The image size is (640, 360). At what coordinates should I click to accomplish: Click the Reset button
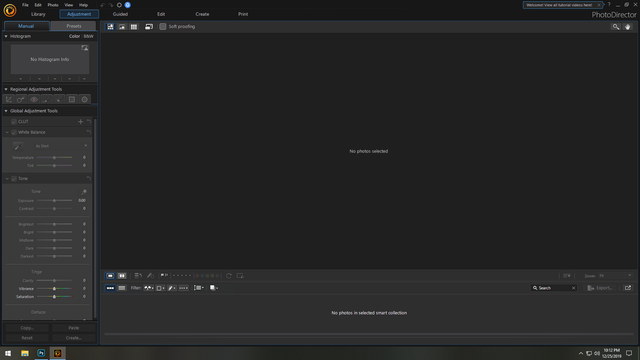[27, 338]
